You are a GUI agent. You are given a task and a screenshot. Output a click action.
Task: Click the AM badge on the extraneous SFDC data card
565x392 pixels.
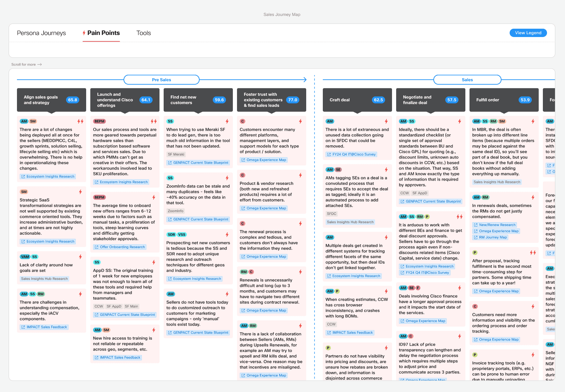click(x=330, y=121)
